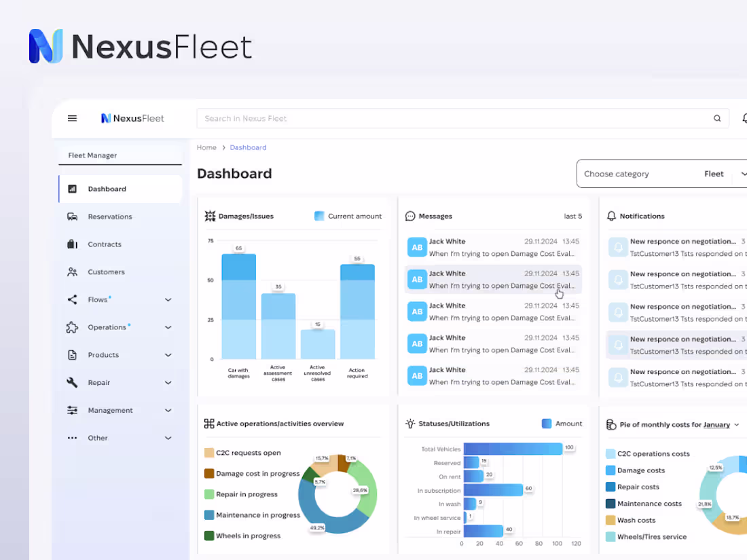Select Jack White's first message entry

click(494, 247)
